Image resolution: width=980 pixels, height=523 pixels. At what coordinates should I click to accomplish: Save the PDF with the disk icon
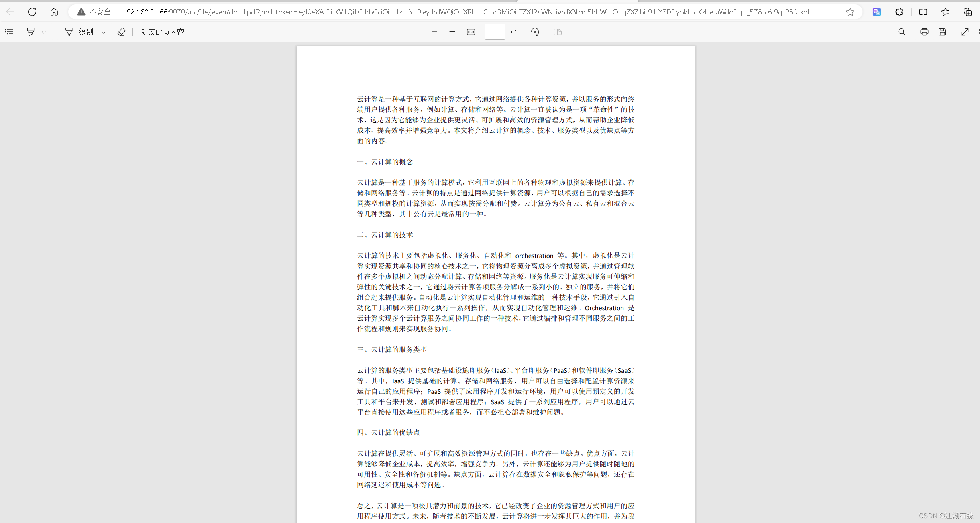(943, 32)
